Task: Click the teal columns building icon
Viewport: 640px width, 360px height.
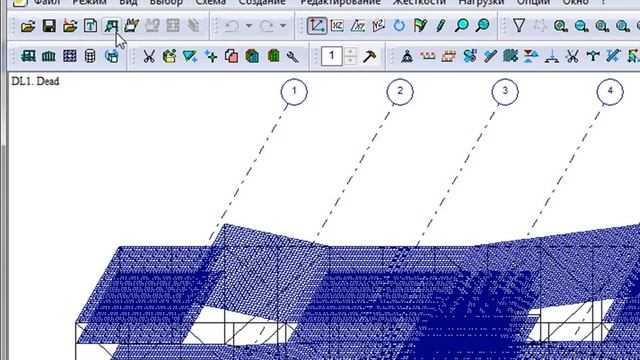Action: (x=49, y=56)
